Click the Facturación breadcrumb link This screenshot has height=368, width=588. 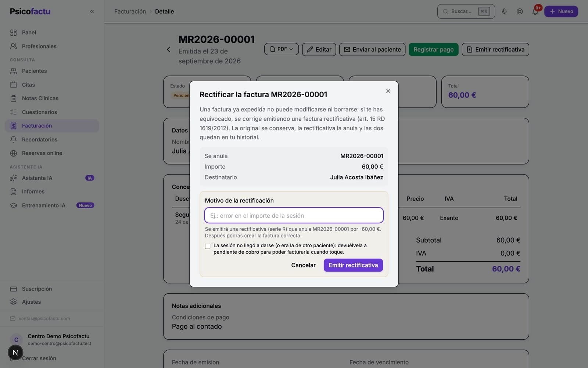[130, 11]
